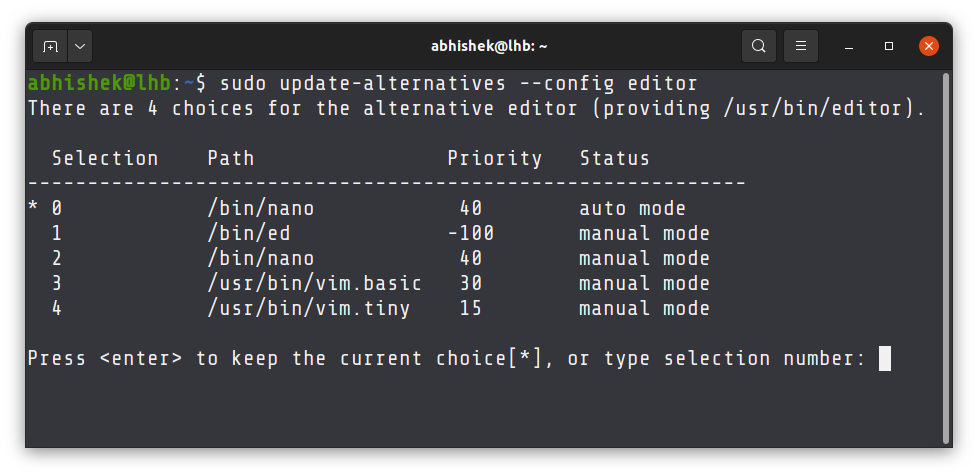Image resolution: width=978 pixels, height=476 pixels.
Task: Click the -100 priority value
Action: (470, 234)
